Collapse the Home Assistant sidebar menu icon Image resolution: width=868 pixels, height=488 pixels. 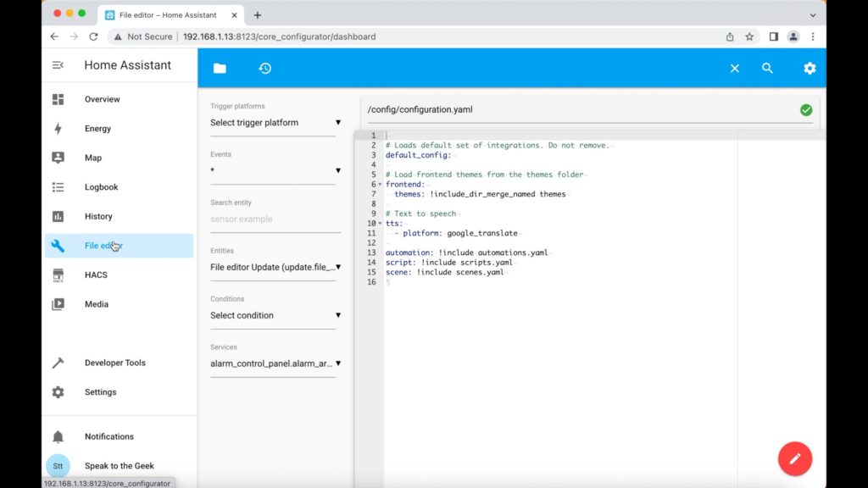pyautogui.click(x=58, y=65)
